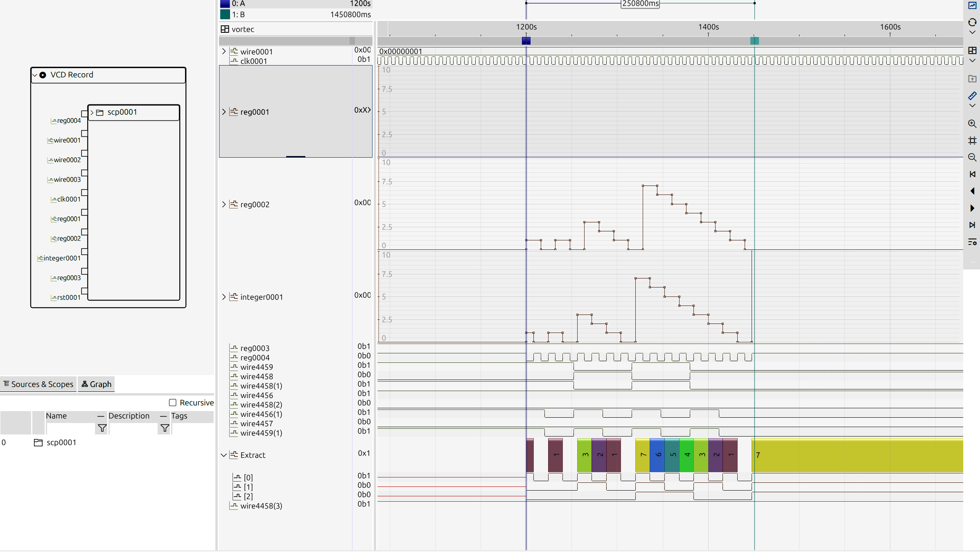Viewport: 980px width, 552px height.
Task: Jump to last edge icon
Action: [x=972, y=225]
